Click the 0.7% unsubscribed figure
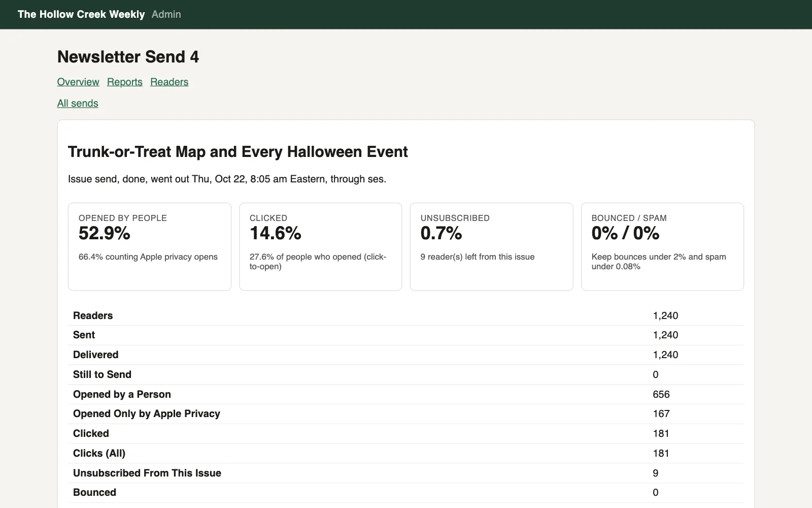This screenshot has width=812, height=508. 441,233
